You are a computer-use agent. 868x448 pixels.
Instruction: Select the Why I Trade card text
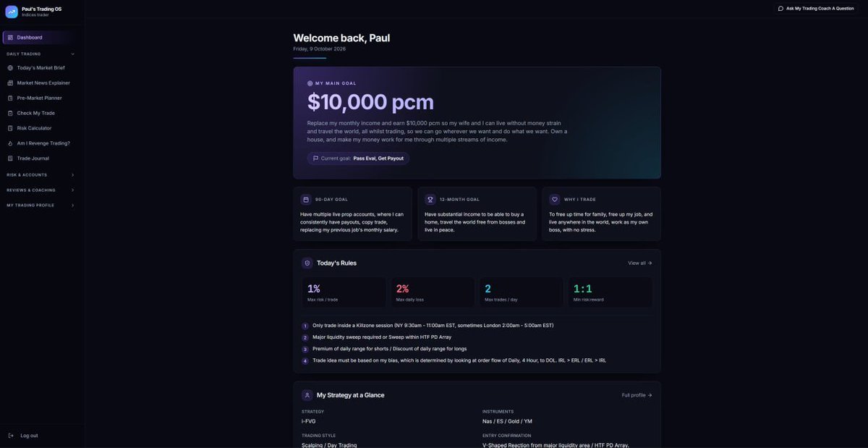[x=601, y=222]
